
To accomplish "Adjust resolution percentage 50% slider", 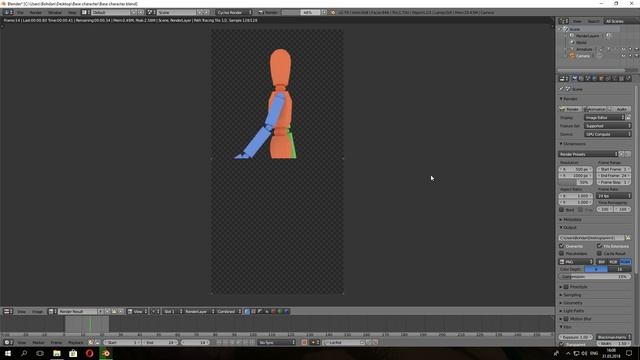I will point(576,182).
